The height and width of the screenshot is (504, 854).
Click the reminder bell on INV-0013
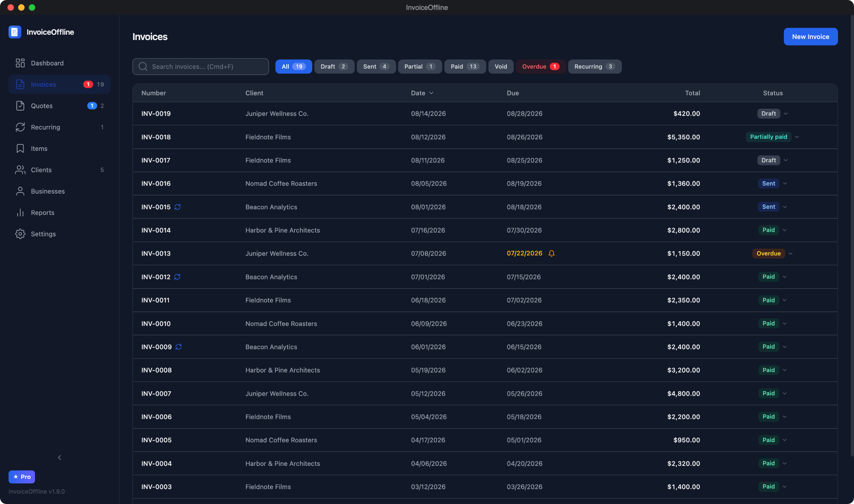coord(551,254)
